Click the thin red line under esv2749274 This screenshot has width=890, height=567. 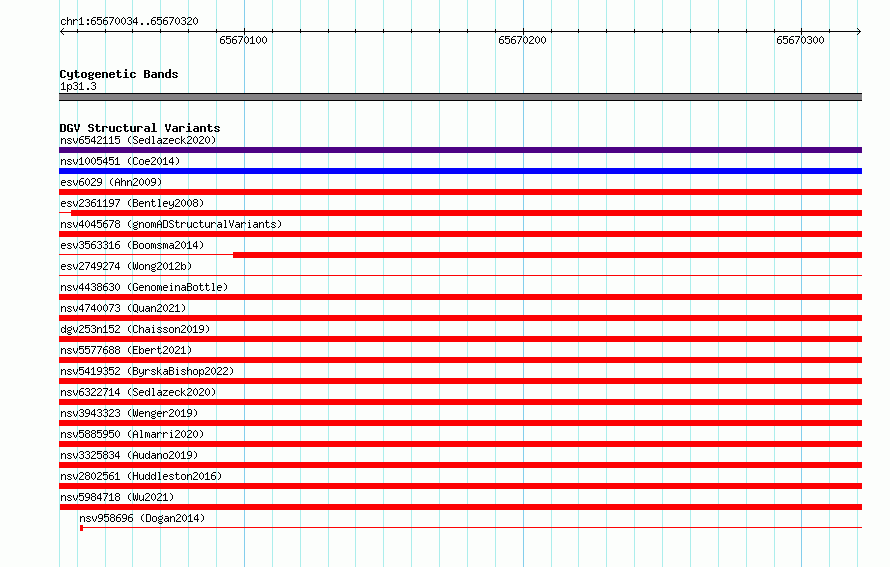[460, 276]
